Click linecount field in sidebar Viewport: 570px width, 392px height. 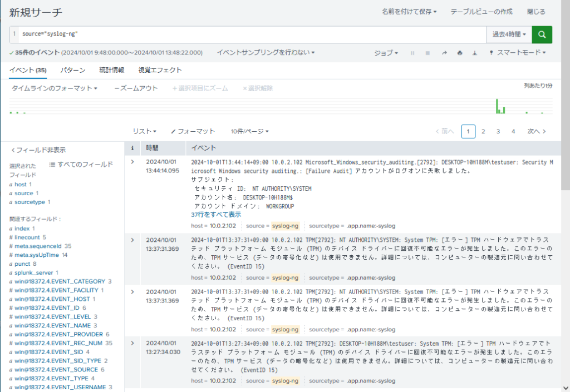click(27, 237)
